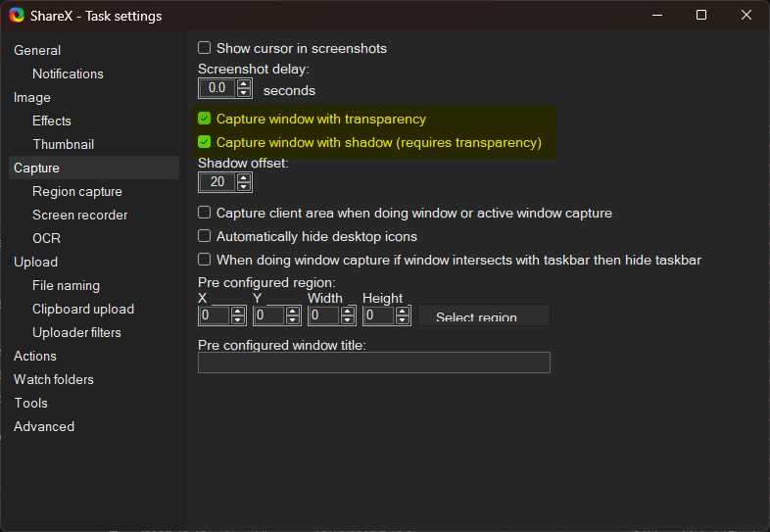Close the Task settings window
Image resolution: width=770 pixels, height=532 pixels.
click(x=746, y=16)
